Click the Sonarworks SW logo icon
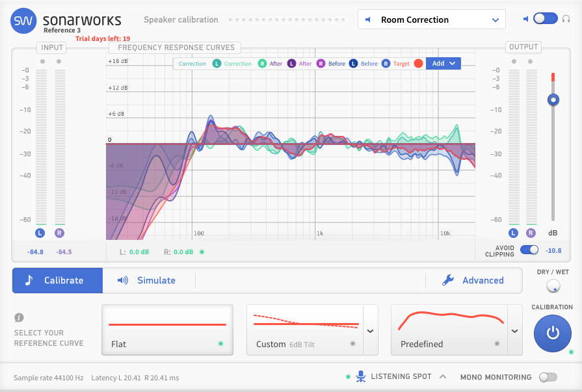 (23, 21)
